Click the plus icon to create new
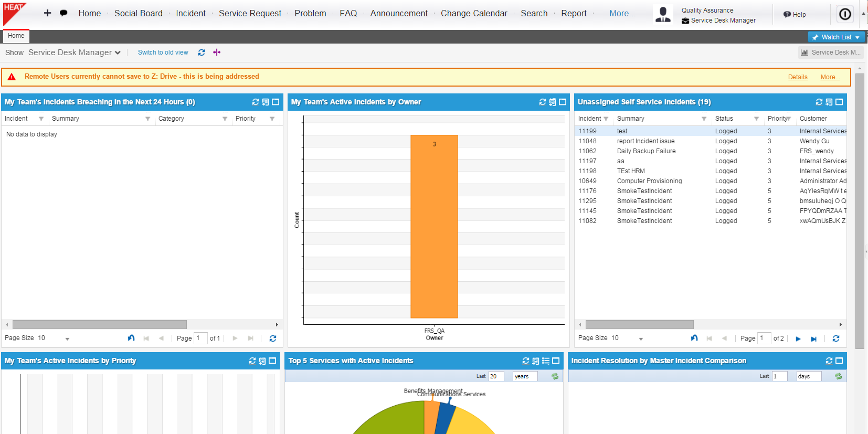The height and width of the screenshot is (434, 868). 47,13
